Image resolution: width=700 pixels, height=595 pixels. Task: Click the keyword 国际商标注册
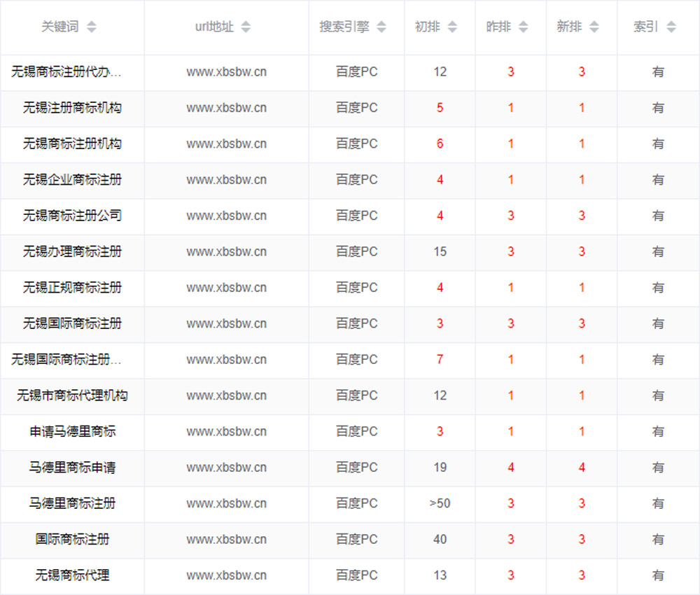point(72,540)
